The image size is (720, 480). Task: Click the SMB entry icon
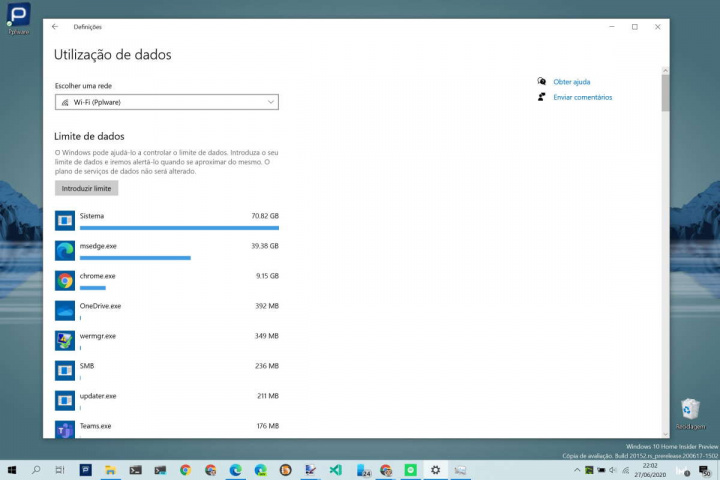coord(65,370)
